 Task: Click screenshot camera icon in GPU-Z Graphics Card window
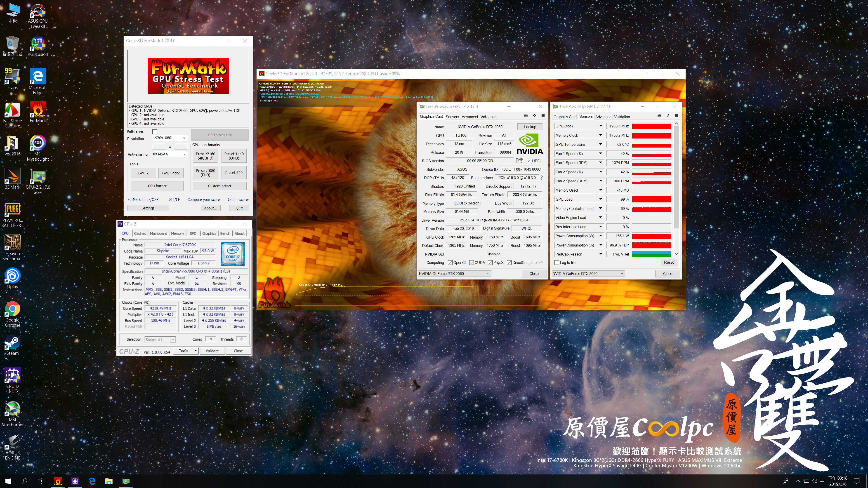point(526,115)
